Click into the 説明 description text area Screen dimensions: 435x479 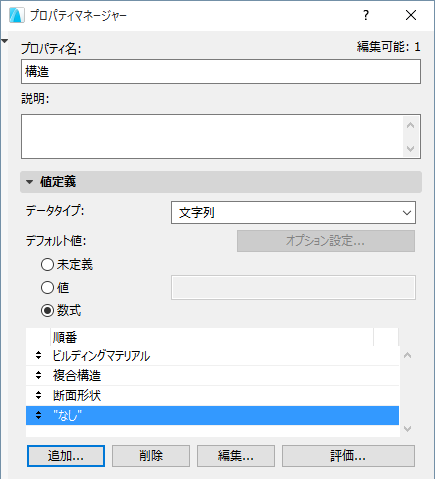pos(212,136)
